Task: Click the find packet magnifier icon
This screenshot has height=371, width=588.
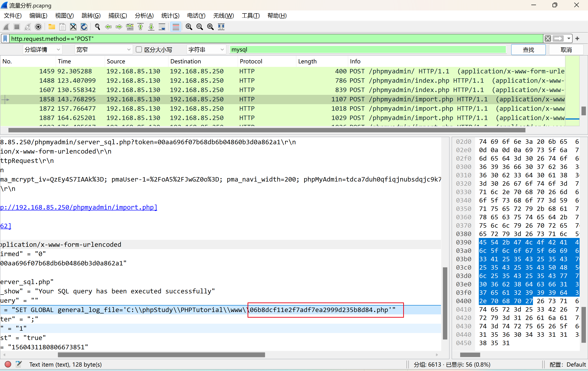Action: pos(97,27)
